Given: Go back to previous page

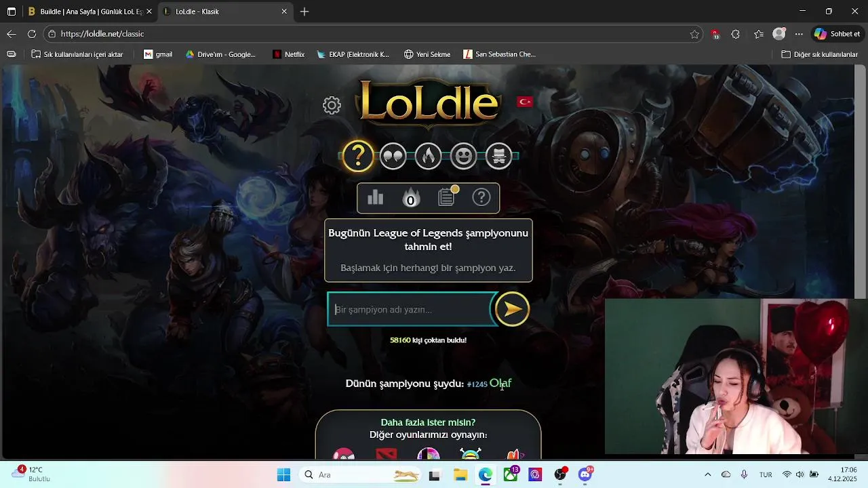Looking at the screenshot, I should (x=12, y=34).
